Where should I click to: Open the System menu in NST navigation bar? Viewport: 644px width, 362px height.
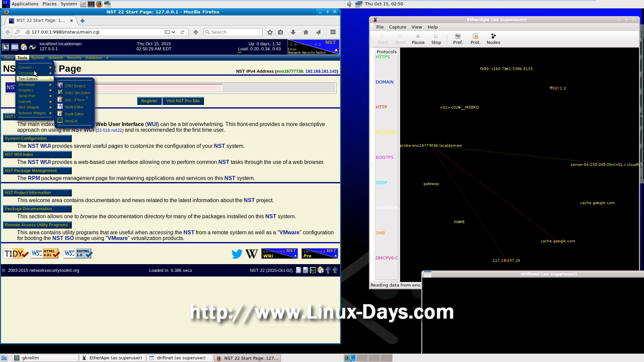38,58
